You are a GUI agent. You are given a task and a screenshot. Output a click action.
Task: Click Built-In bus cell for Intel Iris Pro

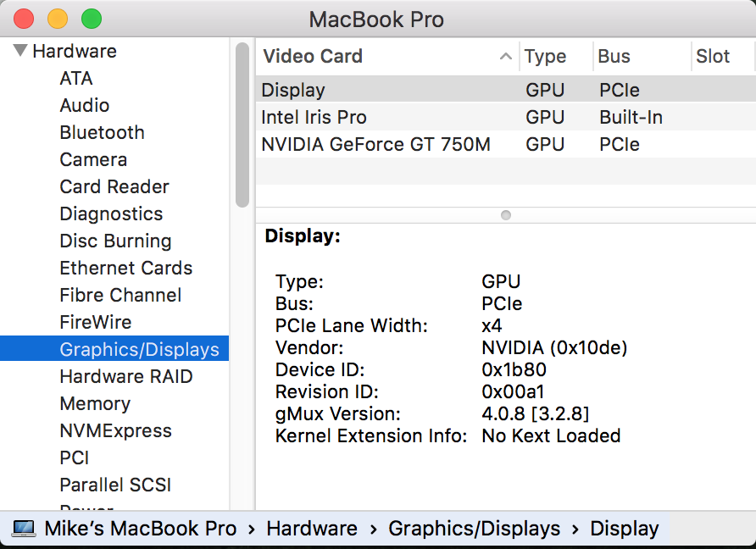[x=631, y=117]
